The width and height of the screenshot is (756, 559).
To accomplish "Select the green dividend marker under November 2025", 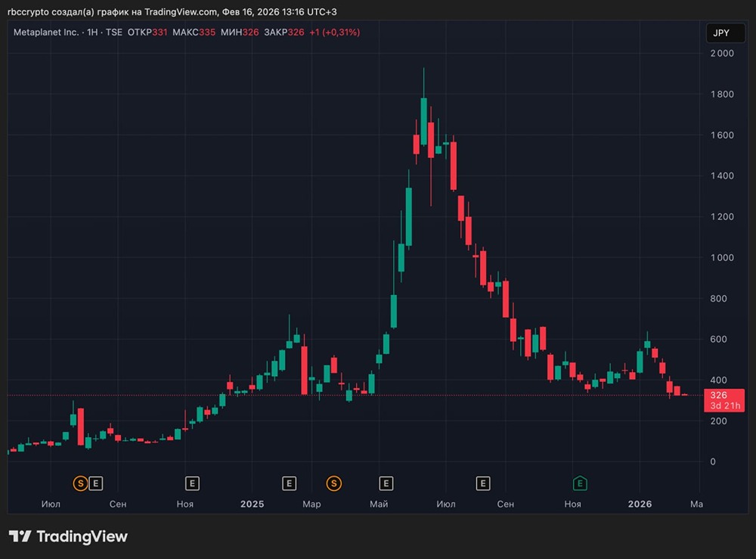I will 579,483.
